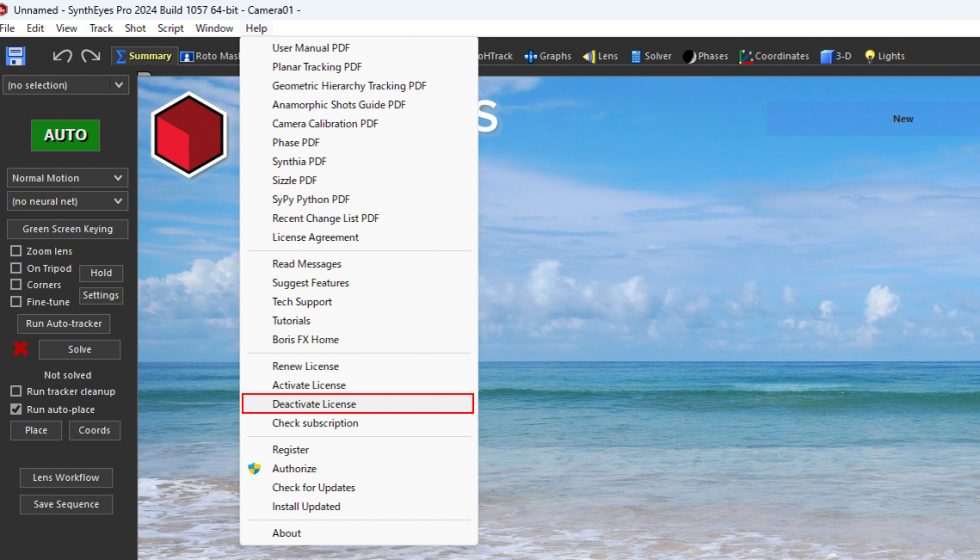Select Check subscription menu item
Viewport: 980px width, 560px height.
point(358,423)
